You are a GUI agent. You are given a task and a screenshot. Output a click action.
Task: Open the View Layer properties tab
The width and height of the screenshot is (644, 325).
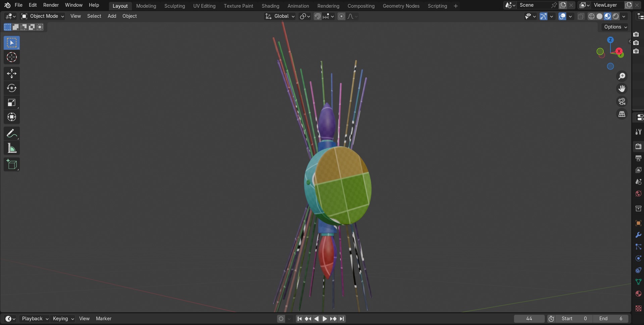tap(638, 170)
